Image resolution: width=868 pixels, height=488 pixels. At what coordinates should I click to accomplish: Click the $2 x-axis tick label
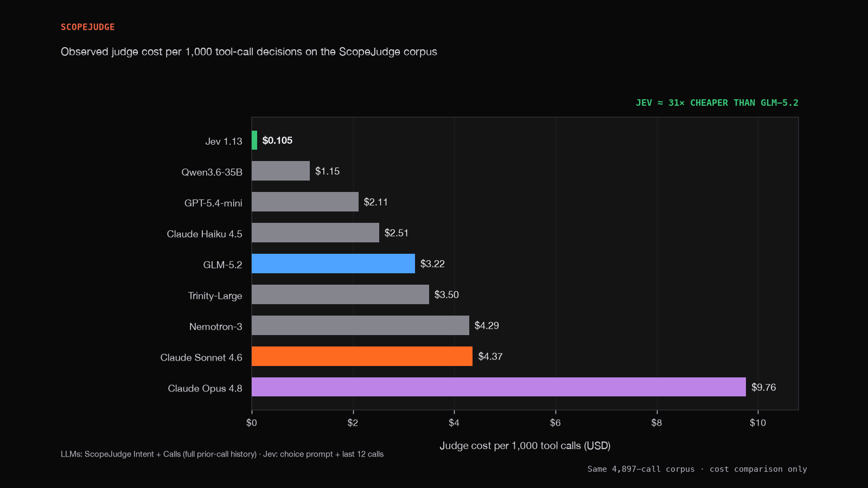click(x=353, y=423)
